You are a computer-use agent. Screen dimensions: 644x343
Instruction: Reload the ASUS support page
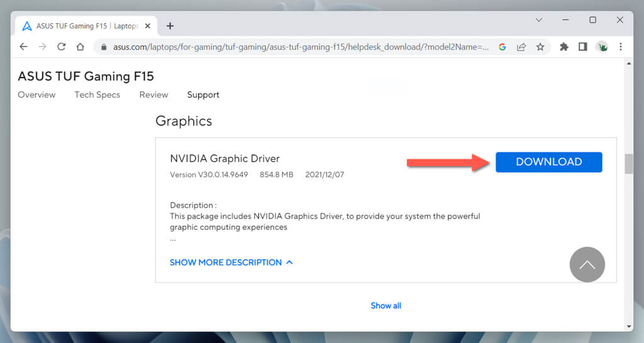coord(62,47)
